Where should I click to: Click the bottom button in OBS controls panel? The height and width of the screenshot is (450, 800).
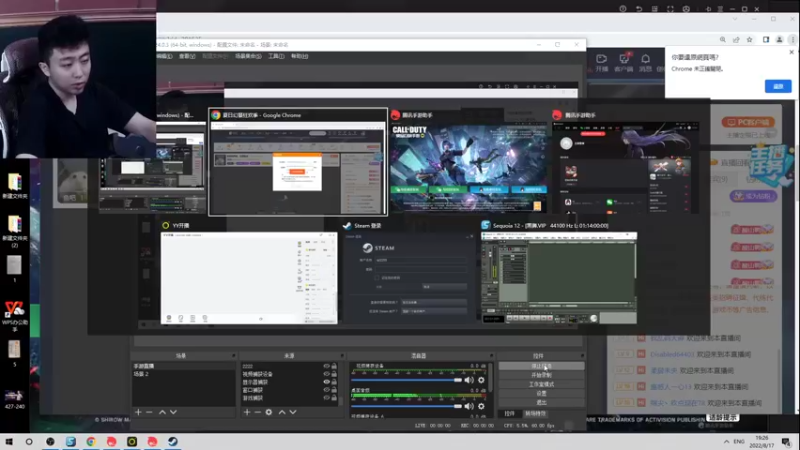[x=541, y=403]
